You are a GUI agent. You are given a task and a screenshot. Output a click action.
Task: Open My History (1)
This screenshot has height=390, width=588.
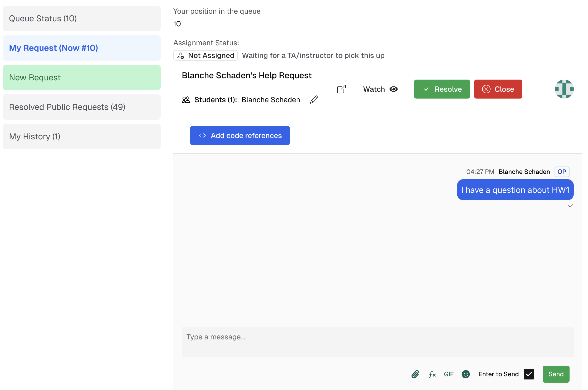click(82, 136)
